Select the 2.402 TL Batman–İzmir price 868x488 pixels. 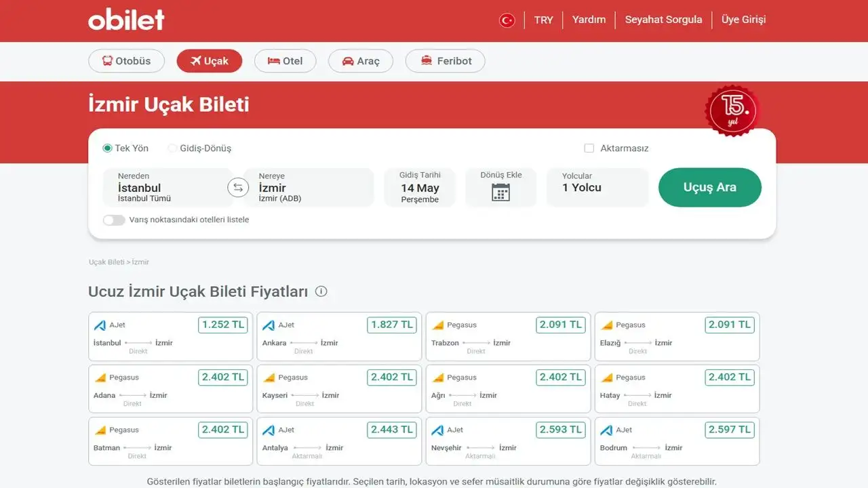223,429
